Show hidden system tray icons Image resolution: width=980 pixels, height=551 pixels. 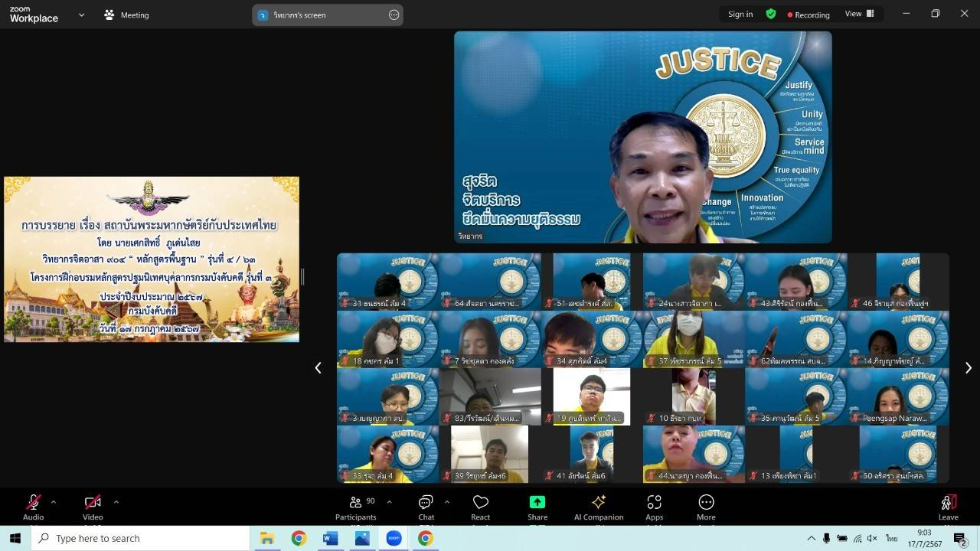(812, 538)
